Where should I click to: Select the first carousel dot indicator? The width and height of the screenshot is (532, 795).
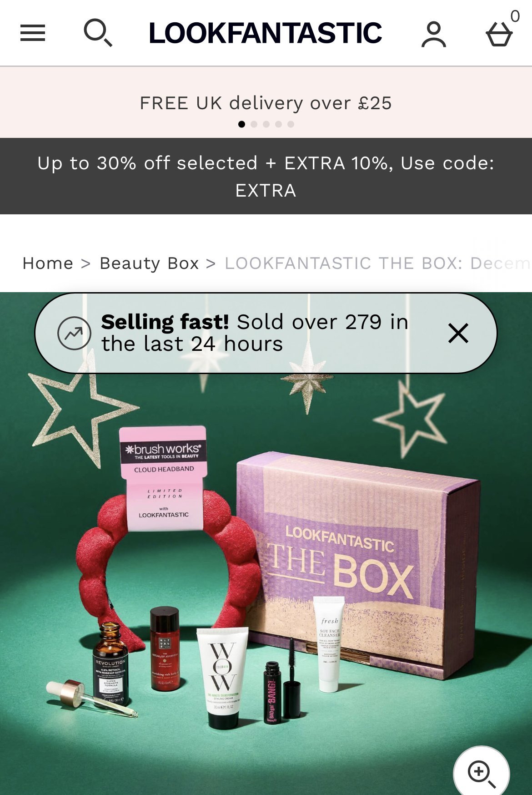coord(241,124)
